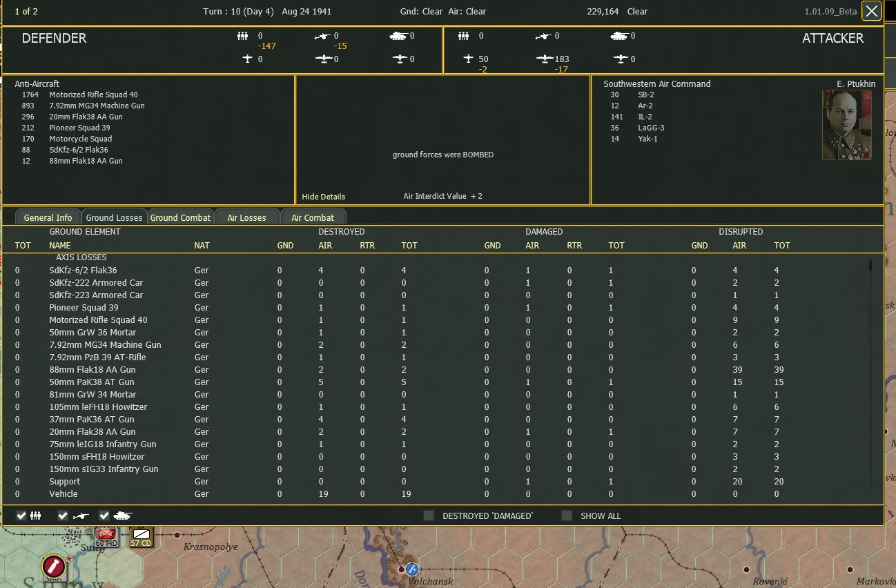Click the attacker's bomber icon showing 183
Image resolution: width=896 pixels, height=588 pixels.
[545, 59]
